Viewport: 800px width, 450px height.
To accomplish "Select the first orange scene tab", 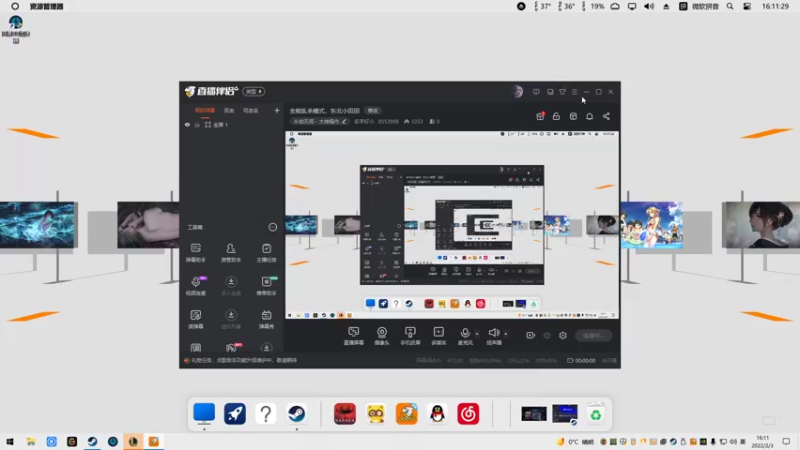I will click(x=205, y=110).
